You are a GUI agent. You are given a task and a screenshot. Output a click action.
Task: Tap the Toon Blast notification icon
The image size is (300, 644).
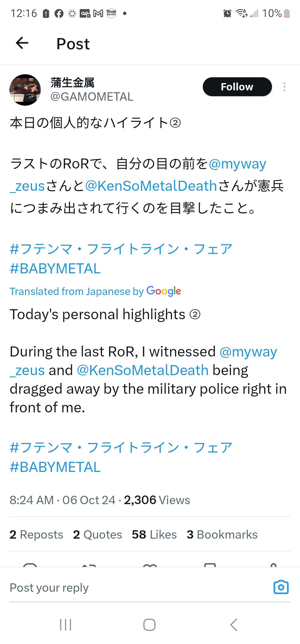point(111,13)
